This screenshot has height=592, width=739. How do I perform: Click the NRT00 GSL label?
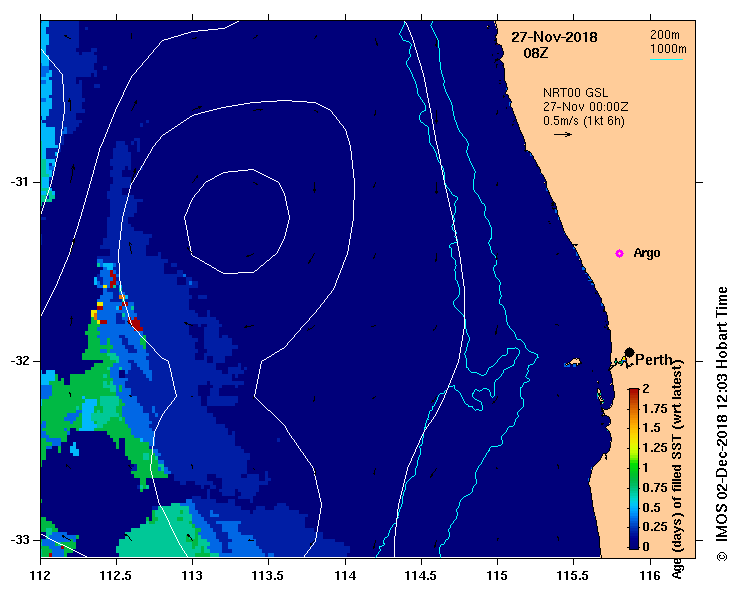coord(575,93)
